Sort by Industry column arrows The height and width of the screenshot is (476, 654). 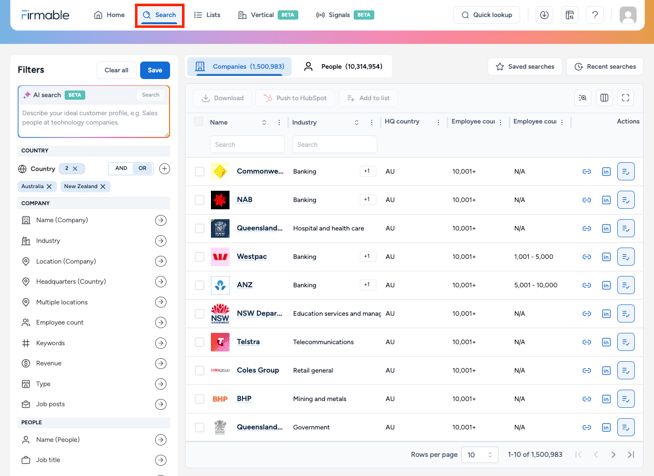(x=356, y=122)
